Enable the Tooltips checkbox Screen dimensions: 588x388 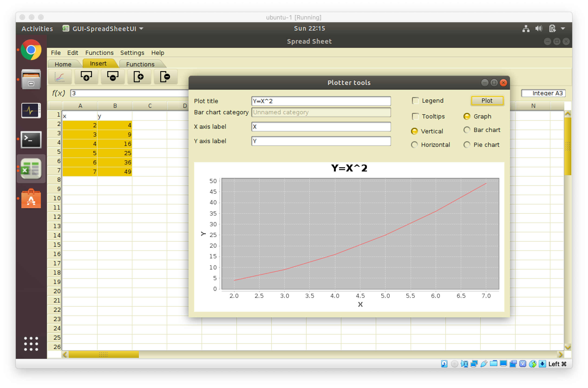[x=415, y=116]
